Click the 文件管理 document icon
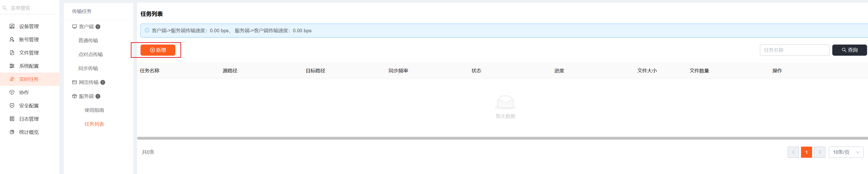Image resolution: width=868 pixels, height=174 pixels. tap(12, 53)
